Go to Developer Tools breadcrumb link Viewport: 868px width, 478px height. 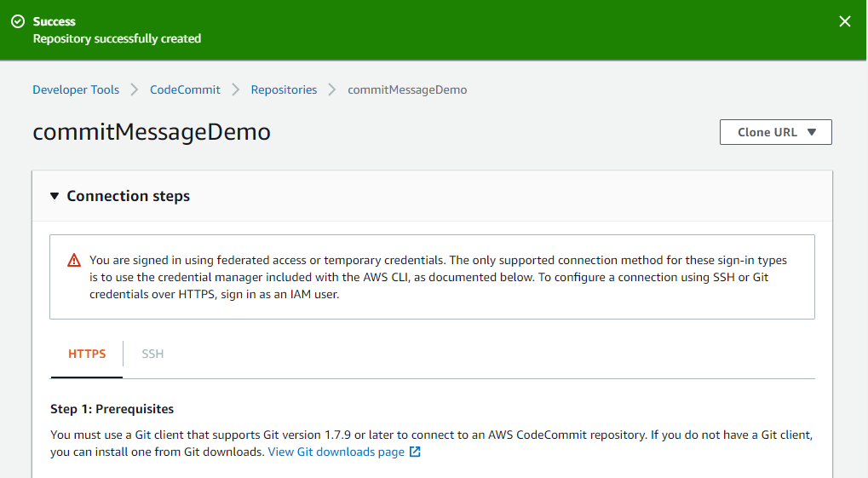(x=76, y=89)
